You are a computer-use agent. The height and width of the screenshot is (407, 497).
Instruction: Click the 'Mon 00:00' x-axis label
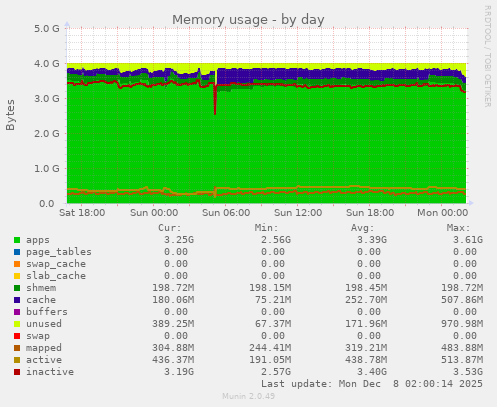[443, 213]
